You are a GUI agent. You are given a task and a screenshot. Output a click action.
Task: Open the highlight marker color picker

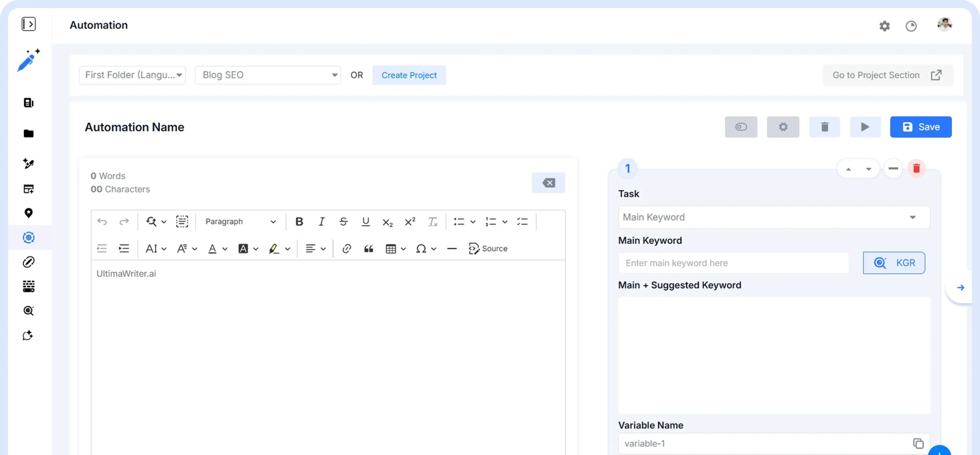[279, 249]
